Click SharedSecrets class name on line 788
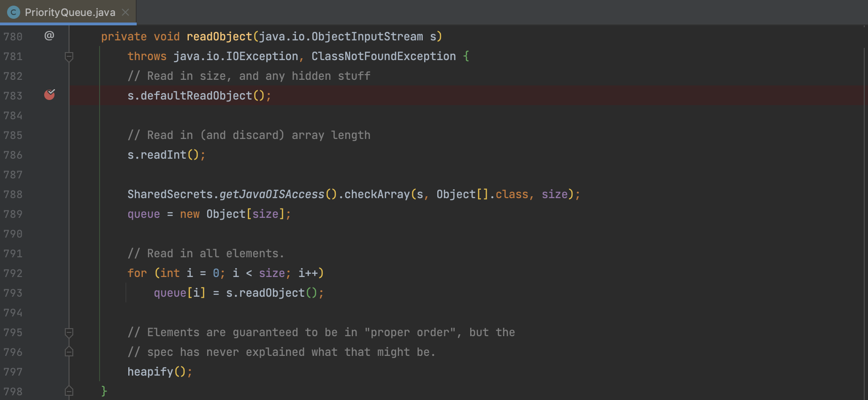The image size is (868, 400). coord(170,194)
